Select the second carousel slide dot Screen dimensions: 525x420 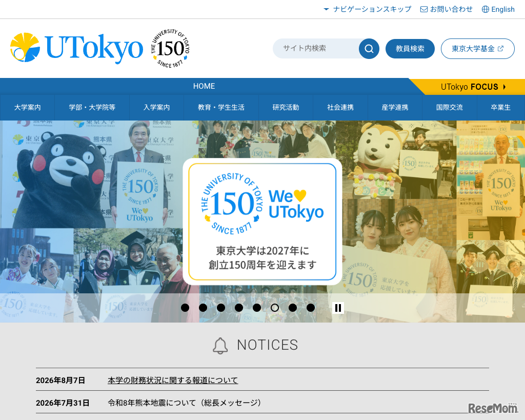click(203, 308)
